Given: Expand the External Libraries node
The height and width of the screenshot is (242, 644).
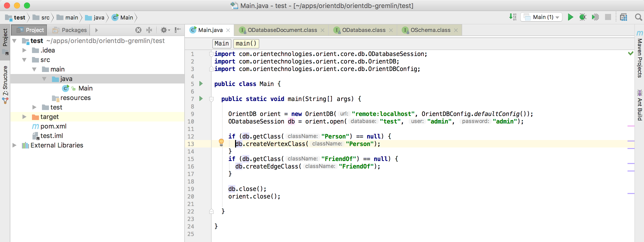Looking at the screenshot, I should (14, 145).
